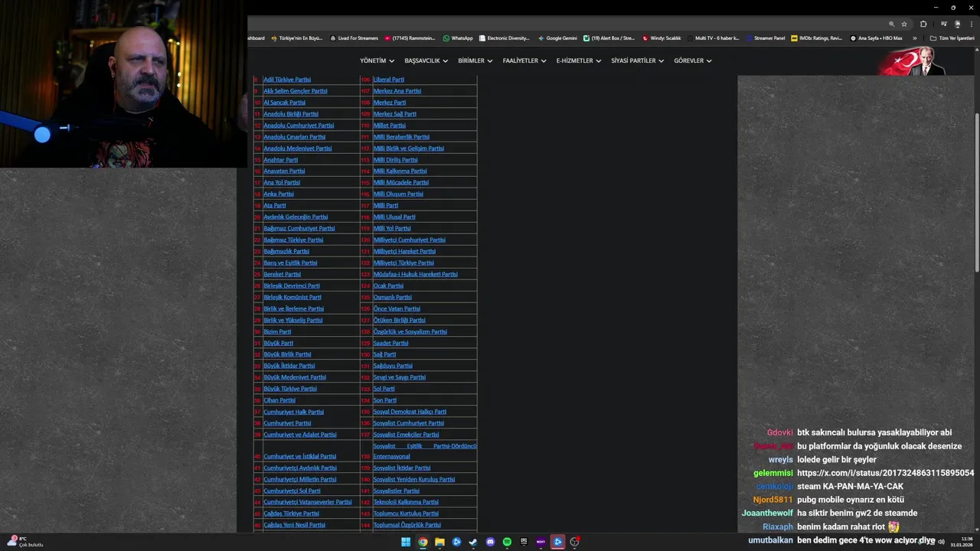
Task: Open Bağımsız Türkiye Partisi link
Action: pos(293,240)
